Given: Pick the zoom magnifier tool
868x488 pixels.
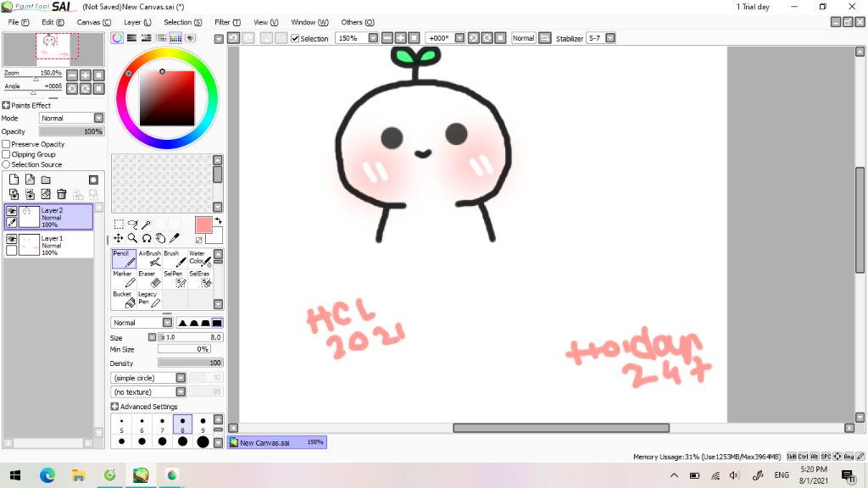Looking at the screenshot, I should pyautogui.click(x=132, y=238).
